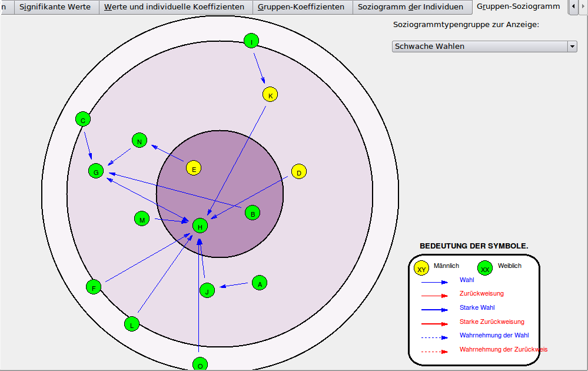Select the green node N
This screenshot has width=588, height=371.
pyautogui.click(x=139, y=141)
